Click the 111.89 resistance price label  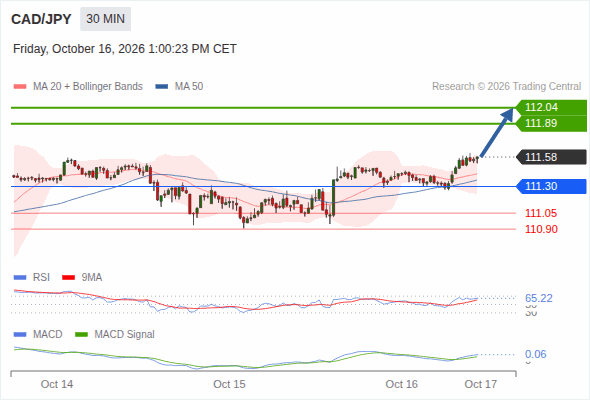[x=551, y=123]
